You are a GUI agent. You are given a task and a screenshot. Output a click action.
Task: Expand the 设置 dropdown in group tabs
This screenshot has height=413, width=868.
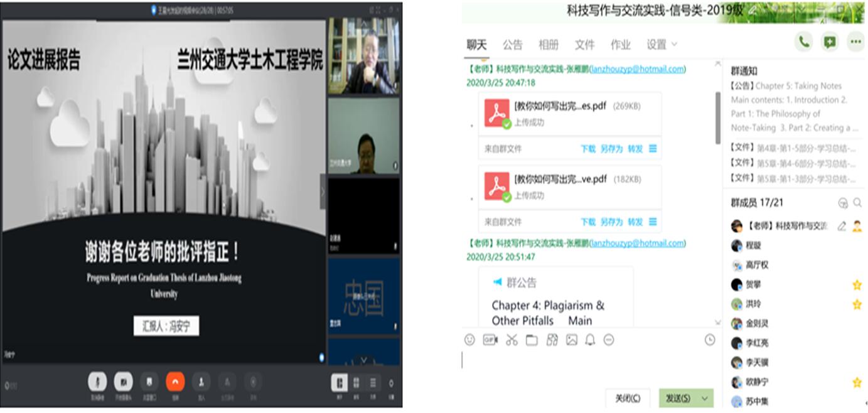click(x=662, y=45)
